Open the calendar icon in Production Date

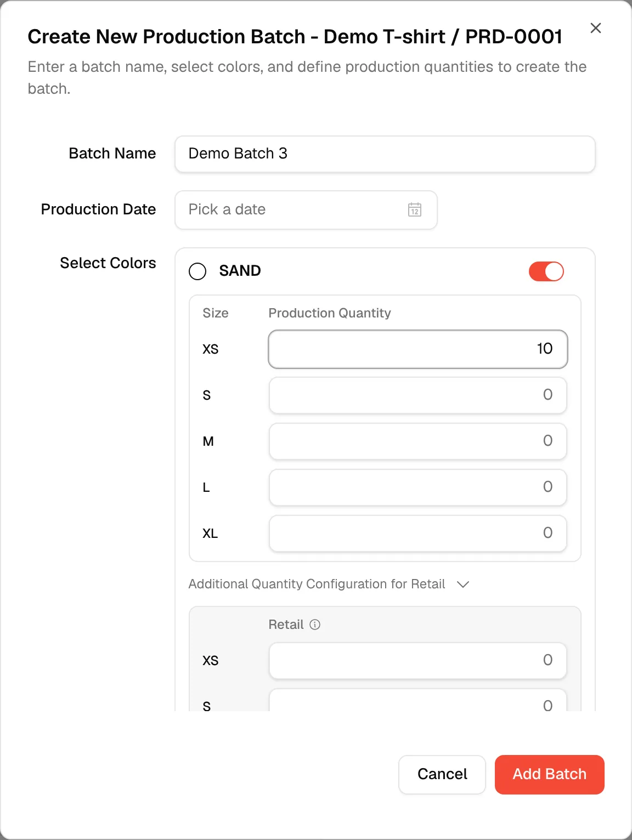pyautogui.click(x=415, y=209)
